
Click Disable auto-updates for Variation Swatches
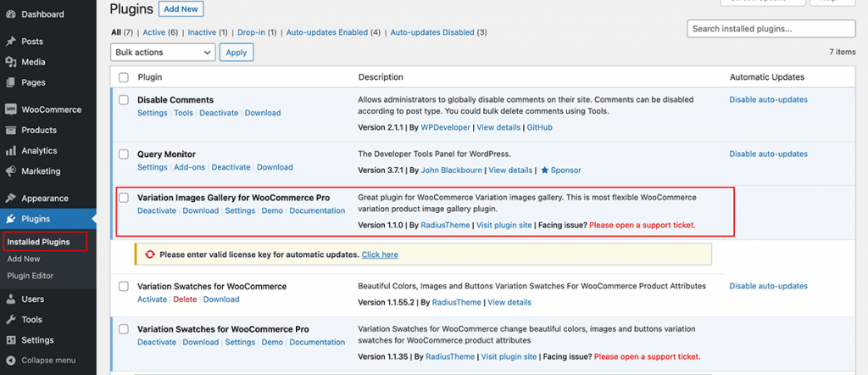[x=768, y=287]
